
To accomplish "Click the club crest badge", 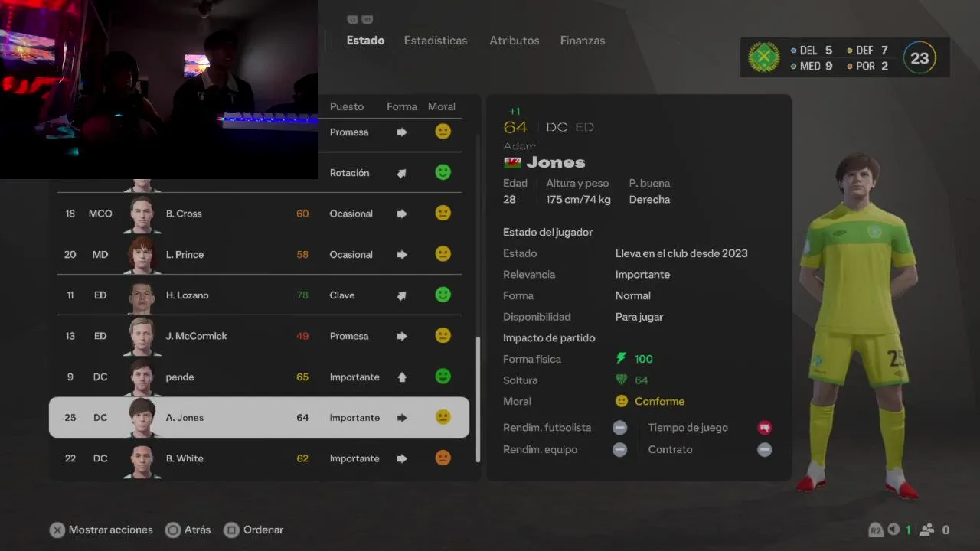I will [763, 57].
